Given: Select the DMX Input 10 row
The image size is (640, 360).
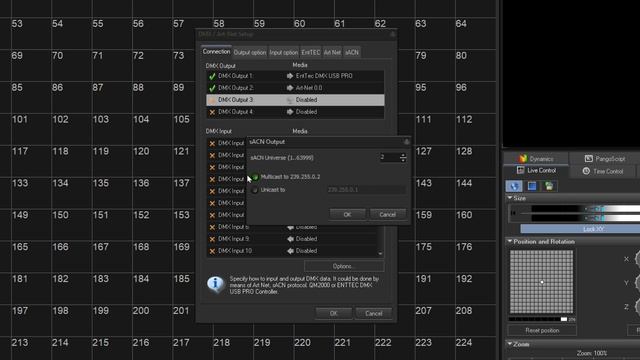Looking at the screenshot, I should click(x=292, y=251).
